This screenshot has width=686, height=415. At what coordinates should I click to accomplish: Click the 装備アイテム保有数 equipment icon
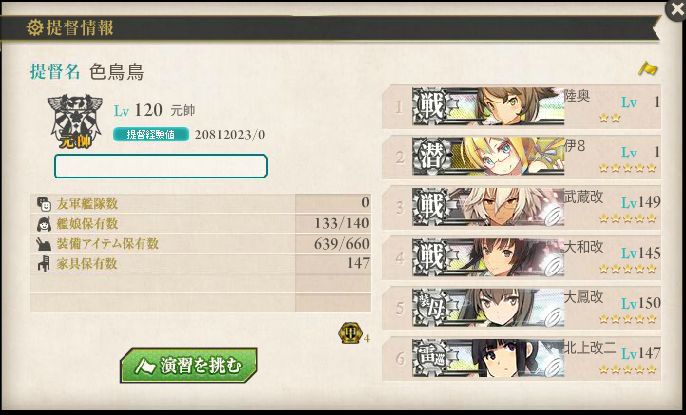[43, 244]
